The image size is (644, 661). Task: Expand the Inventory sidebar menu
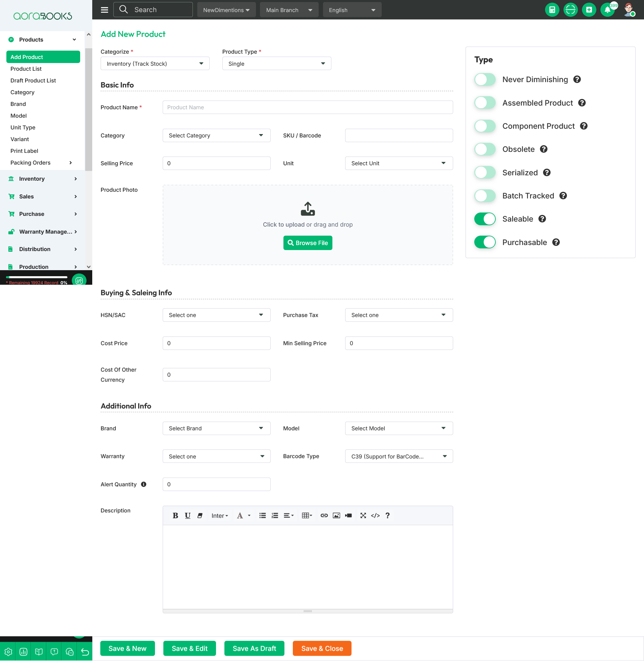[x=43, y=179]
